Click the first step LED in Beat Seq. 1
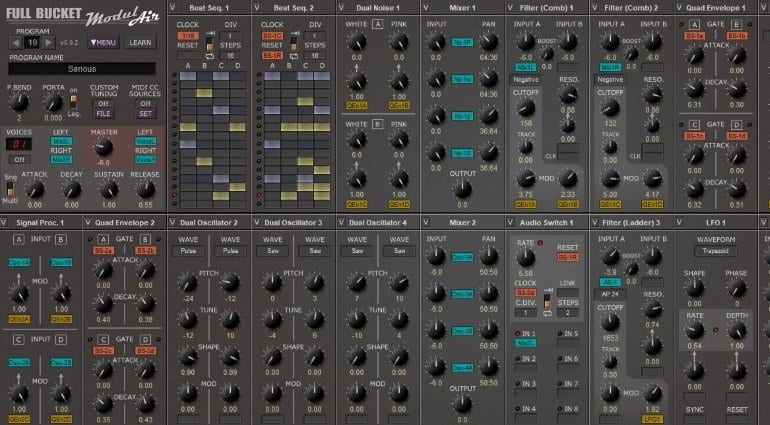 click(174, 76)
